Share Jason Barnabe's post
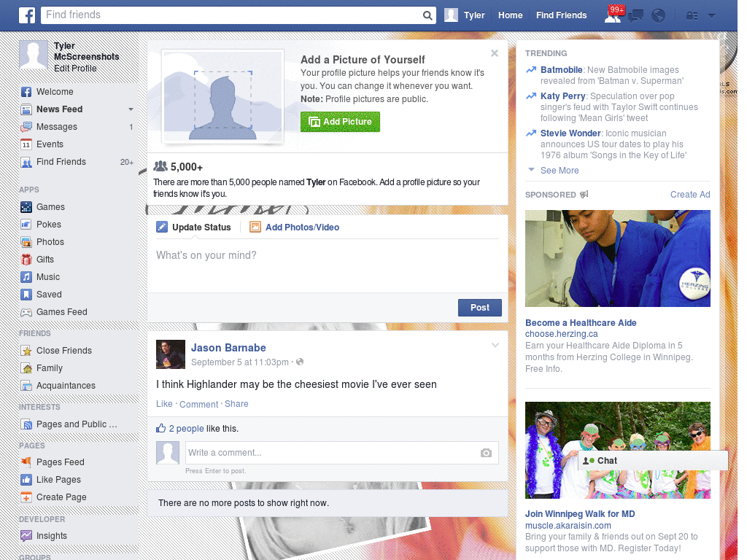 pos(236,404)
